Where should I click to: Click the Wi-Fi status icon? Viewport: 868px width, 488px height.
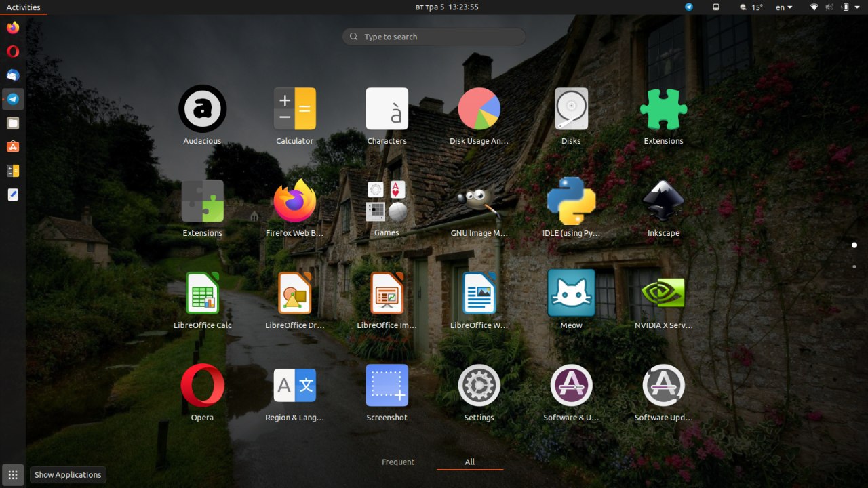pos(814,7)
